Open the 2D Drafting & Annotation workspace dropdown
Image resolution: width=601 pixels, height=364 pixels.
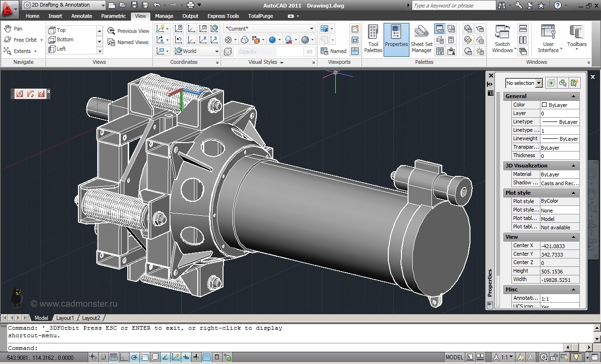click(64, 5)
